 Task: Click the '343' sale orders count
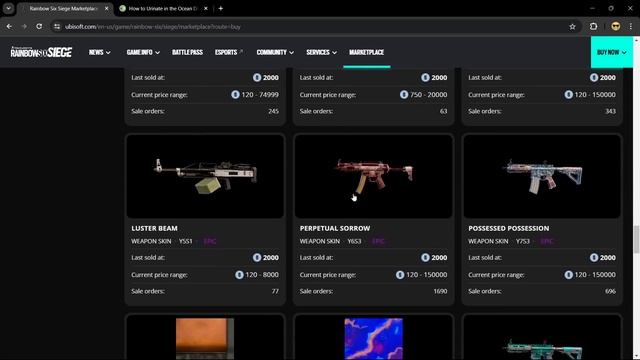(610, 111)
